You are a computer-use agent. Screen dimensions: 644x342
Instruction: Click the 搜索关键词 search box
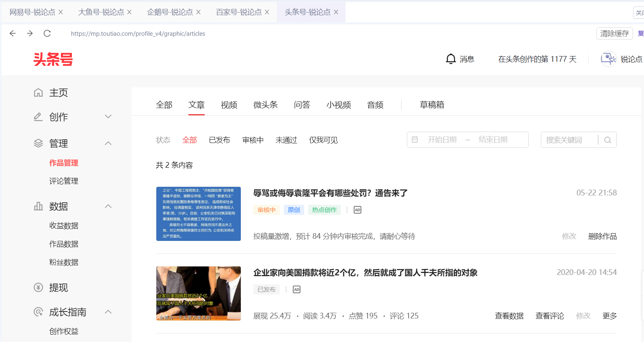(568, 140)
